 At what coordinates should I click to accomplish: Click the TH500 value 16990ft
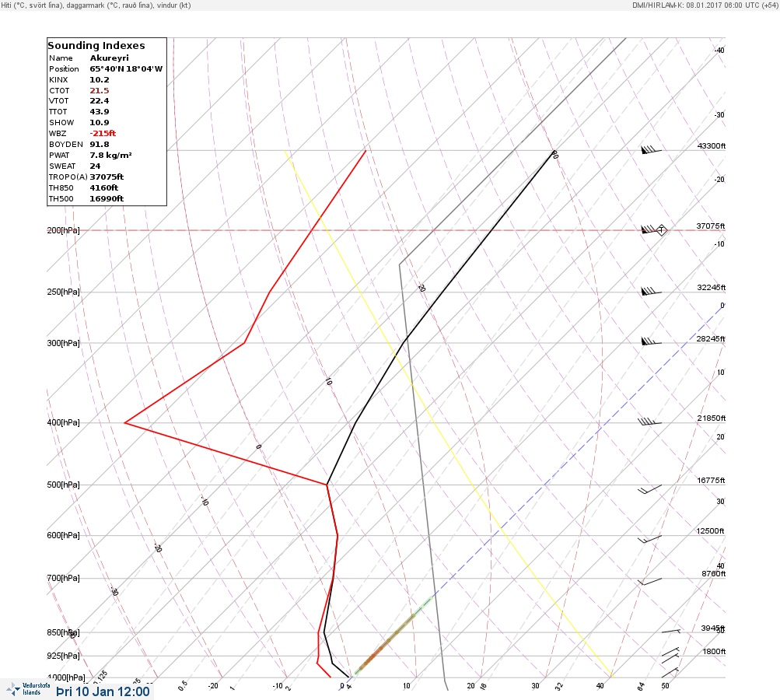pyautogui.click(x=107, y=198)
